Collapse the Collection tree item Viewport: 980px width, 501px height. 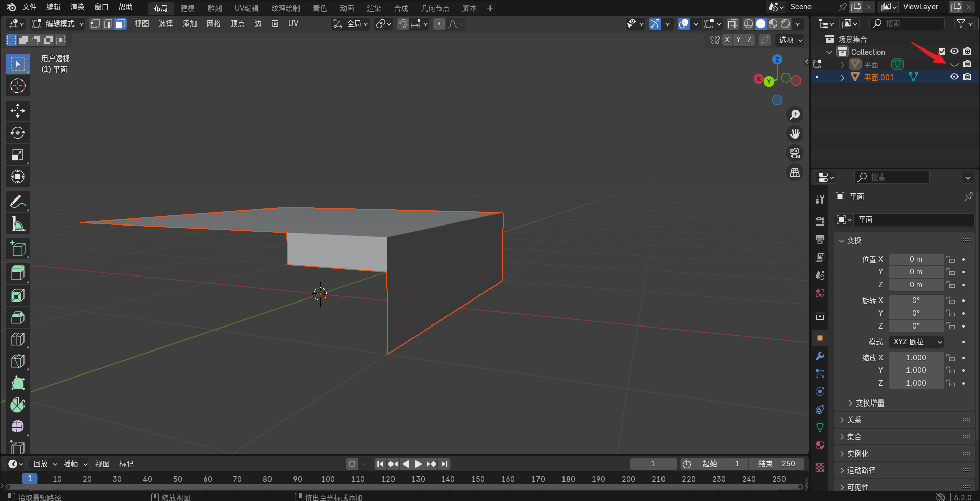(x=829, y=52)
